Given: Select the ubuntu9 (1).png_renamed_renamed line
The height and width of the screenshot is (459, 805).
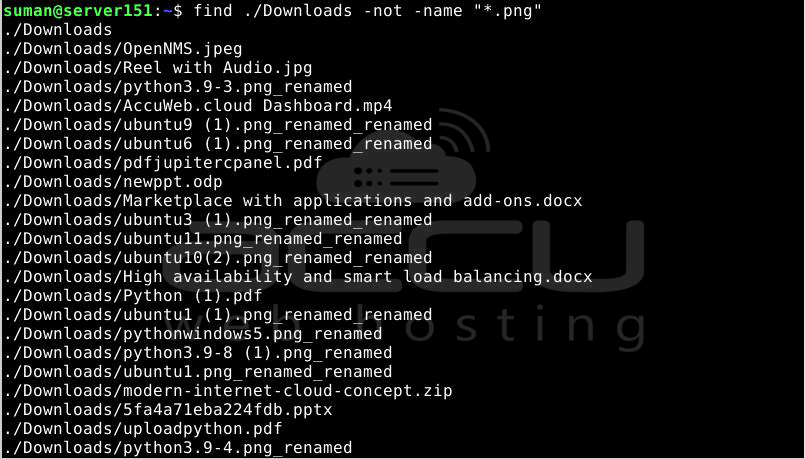Looking at the screenshot, I should pos(218,125).
